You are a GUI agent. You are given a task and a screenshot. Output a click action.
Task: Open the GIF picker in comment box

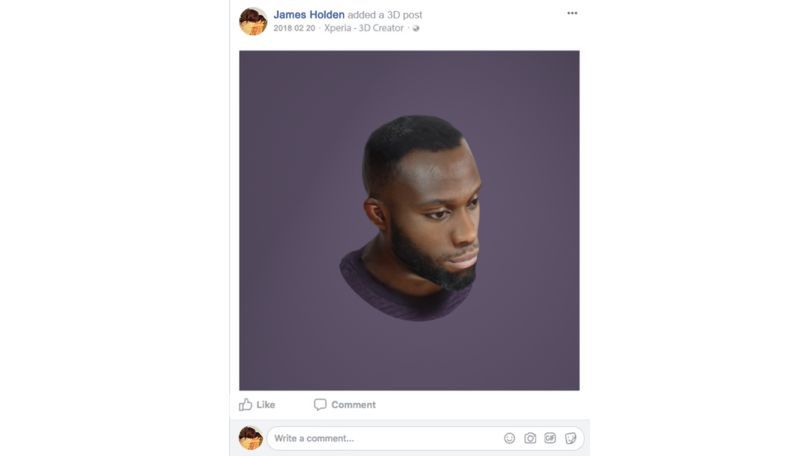(550, 438)
